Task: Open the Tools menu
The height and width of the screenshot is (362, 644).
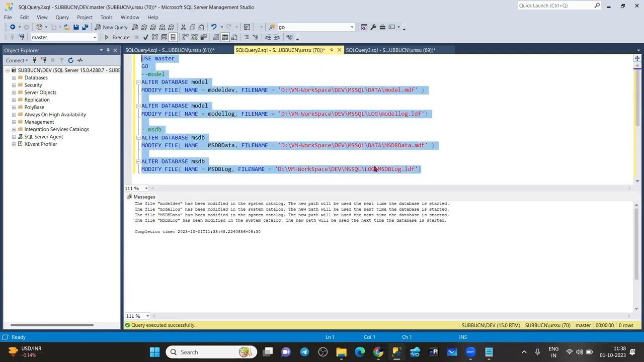Action: point(106,17)
